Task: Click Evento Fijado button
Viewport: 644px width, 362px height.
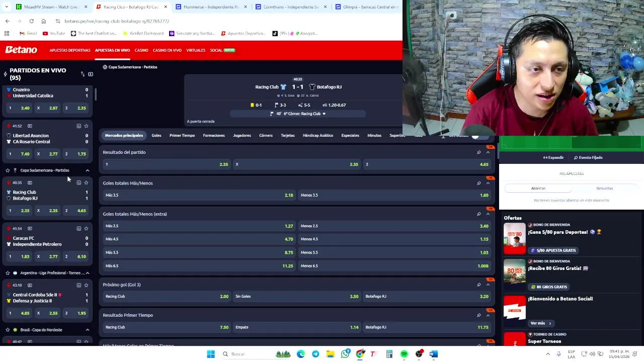Action: point(588,157)
